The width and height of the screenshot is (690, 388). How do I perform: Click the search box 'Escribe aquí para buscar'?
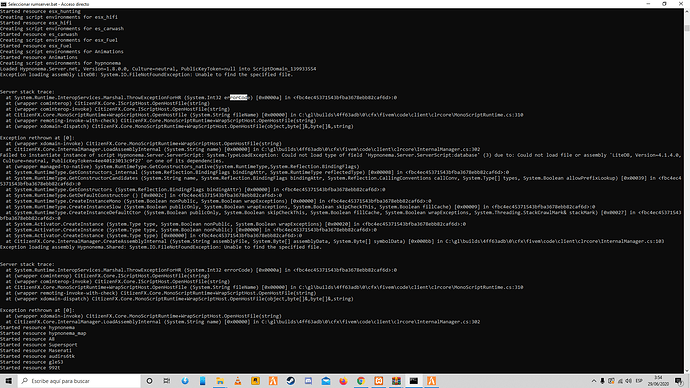[79, 381]
